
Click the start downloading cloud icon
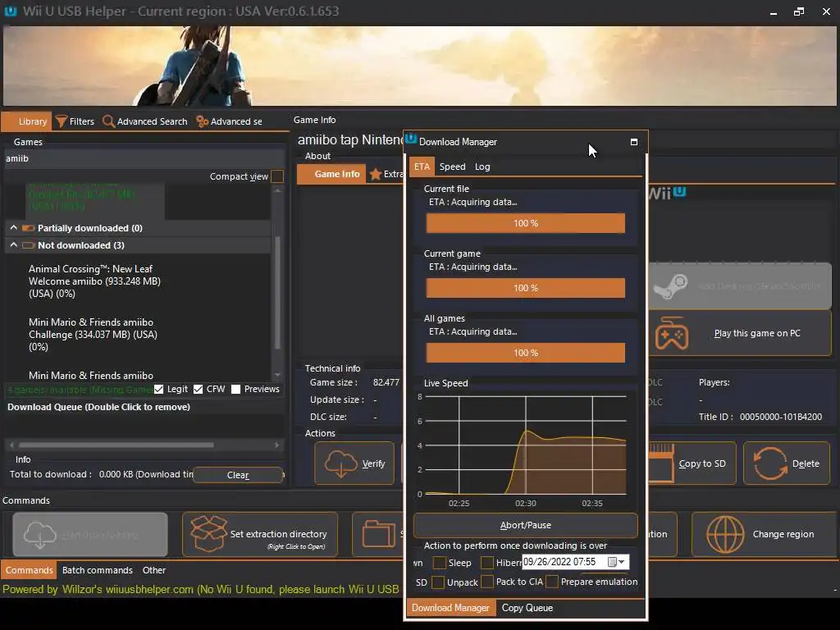tap(39, 535)
